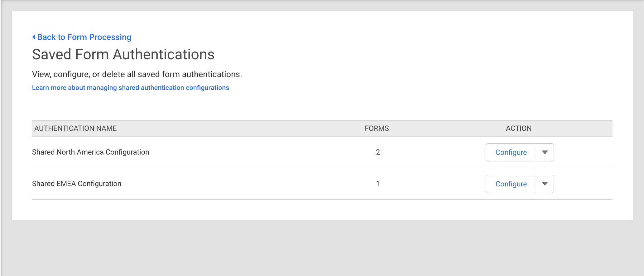This screenshot has width=644, height=276.
Task: Click blank white space below the table
Action: tap(322, 210)
